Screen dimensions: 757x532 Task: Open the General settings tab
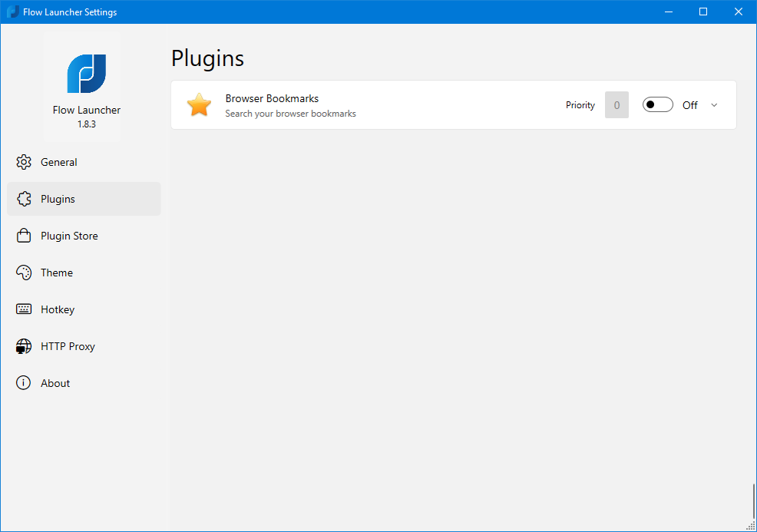84,162
